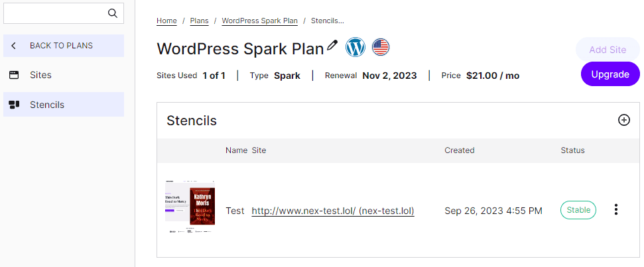Open the Test stencil three-dot menu
This screenshot has width=644, height=267.
[x=616, y=210]
